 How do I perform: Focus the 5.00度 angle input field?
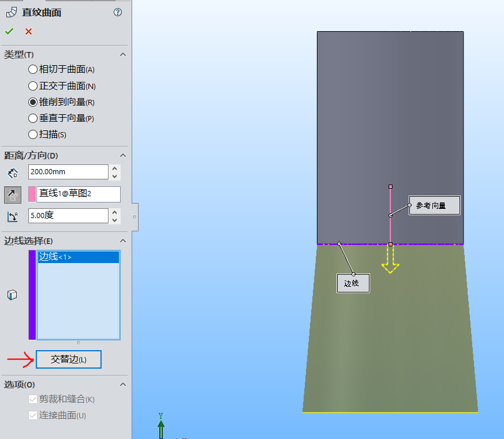(x=68, y=216)
